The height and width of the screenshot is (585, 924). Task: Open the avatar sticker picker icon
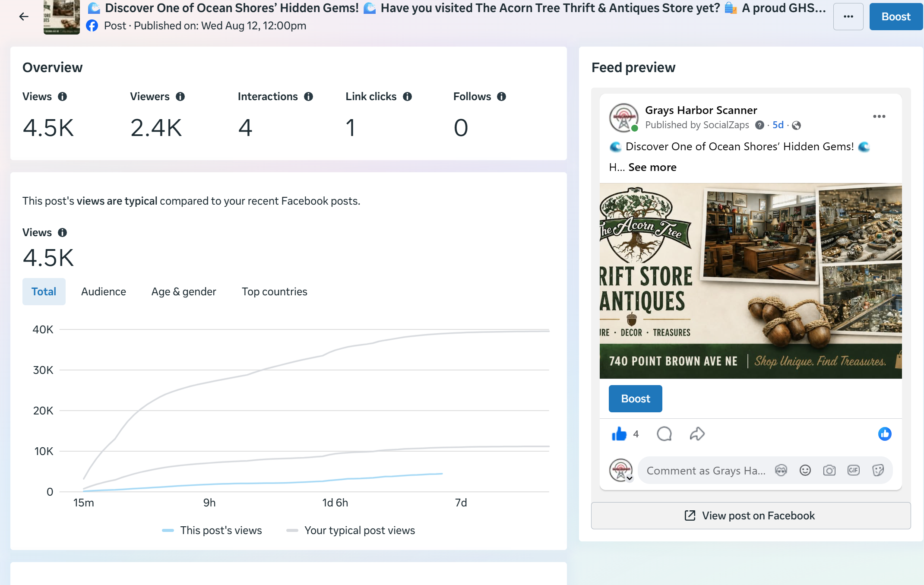tap(781, 471)
